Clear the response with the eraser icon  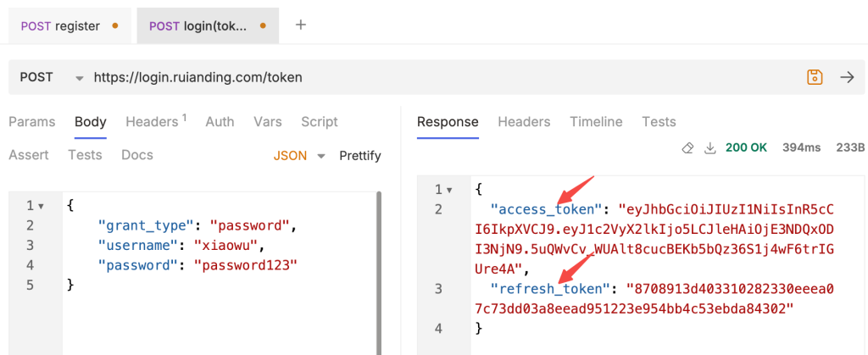click(687, 147)
